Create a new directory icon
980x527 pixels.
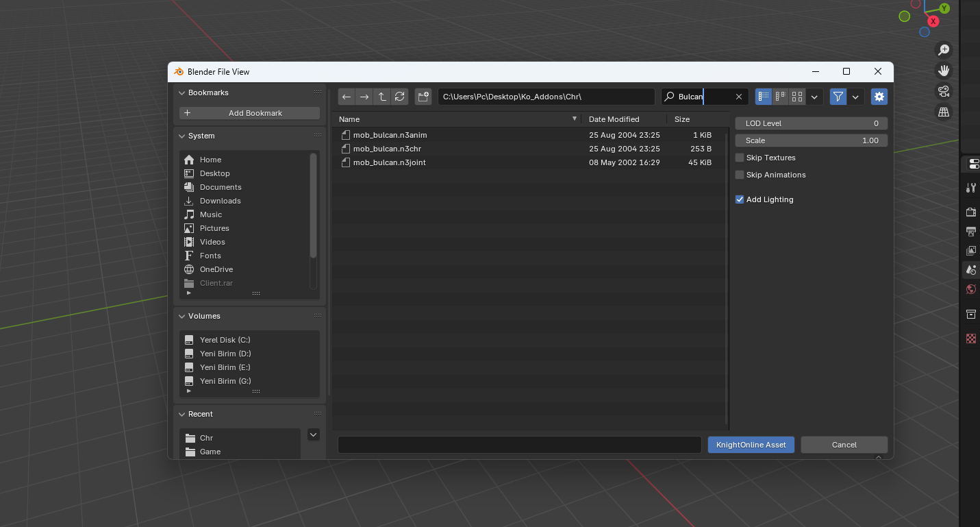point(423,97)
